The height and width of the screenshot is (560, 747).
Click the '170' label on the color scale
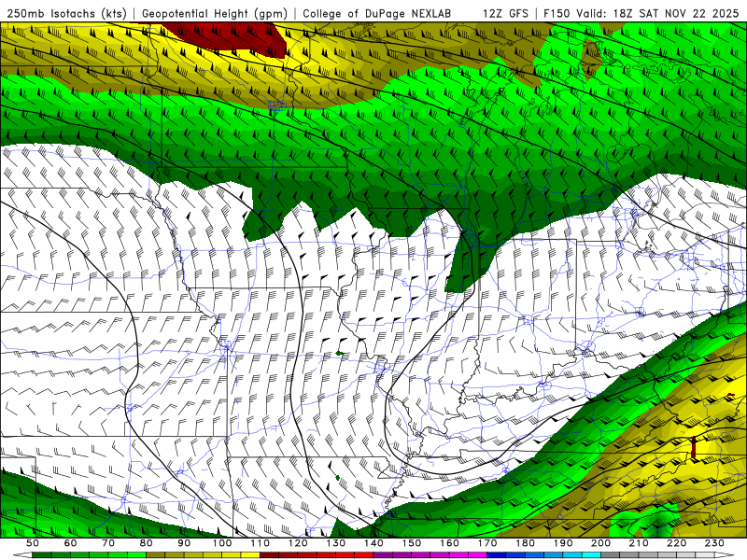click(x=487, y=543)
